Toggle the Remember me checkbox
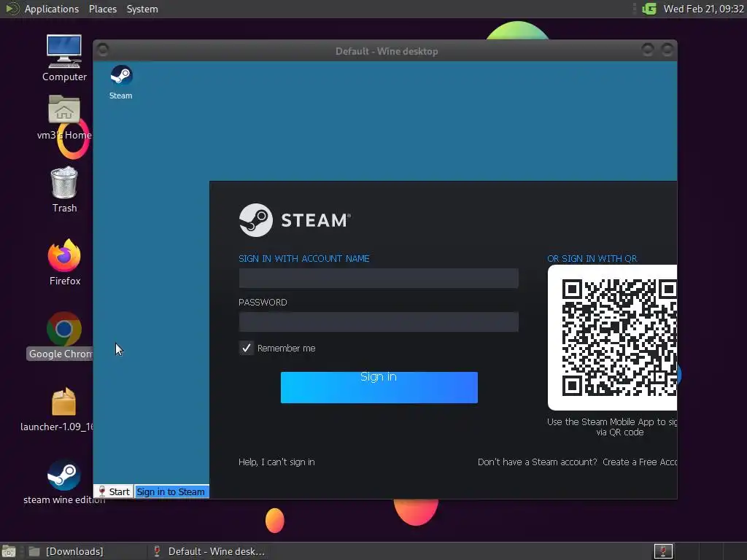Screen dimensions: 747x560 click(247, 348)
